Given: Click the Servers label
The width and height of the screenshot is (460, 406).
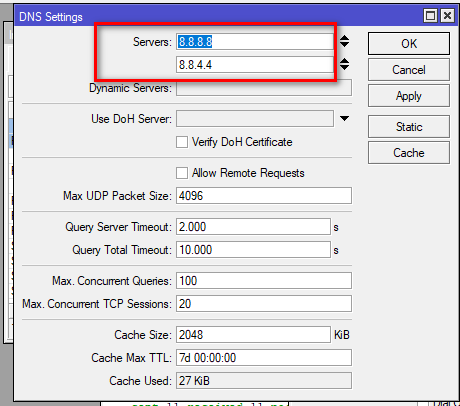Looking at the screenshot, I should (152, 42).
